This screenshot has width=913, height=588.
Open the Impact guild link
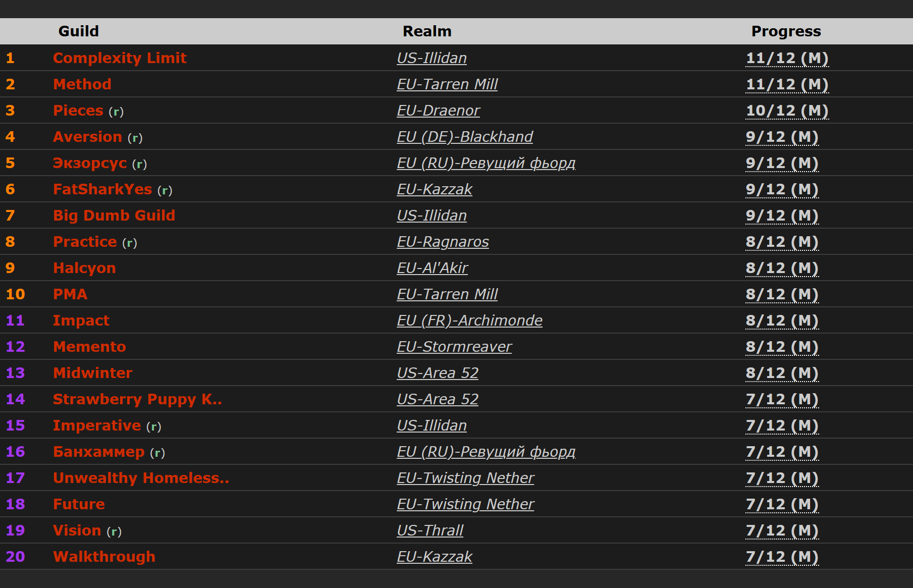click(81, 320)
